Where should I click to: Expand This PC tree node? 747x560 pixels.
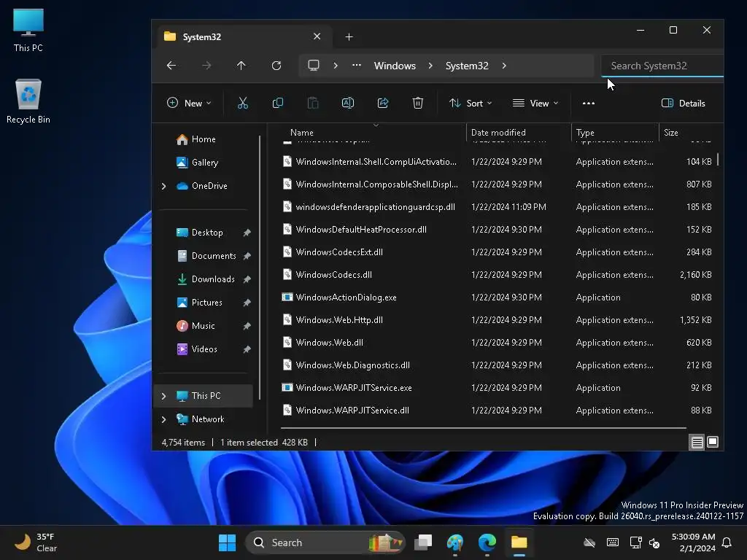[x=164, y=396]
